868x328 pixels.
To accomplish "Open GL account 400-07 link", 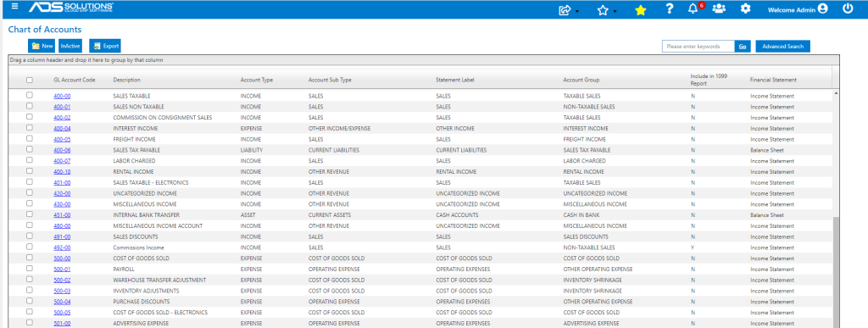I will (x=62, y=161).
